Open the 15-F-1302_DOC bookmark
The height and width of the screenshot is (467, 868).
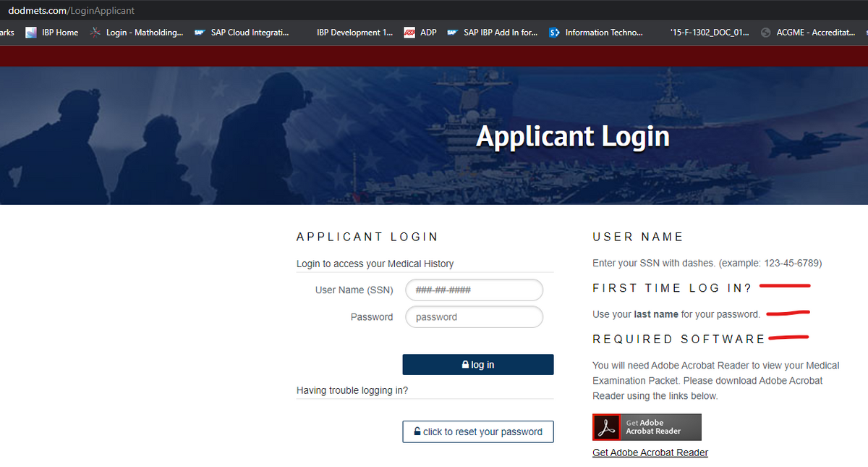pyautogui.click(x=709, y=33)
